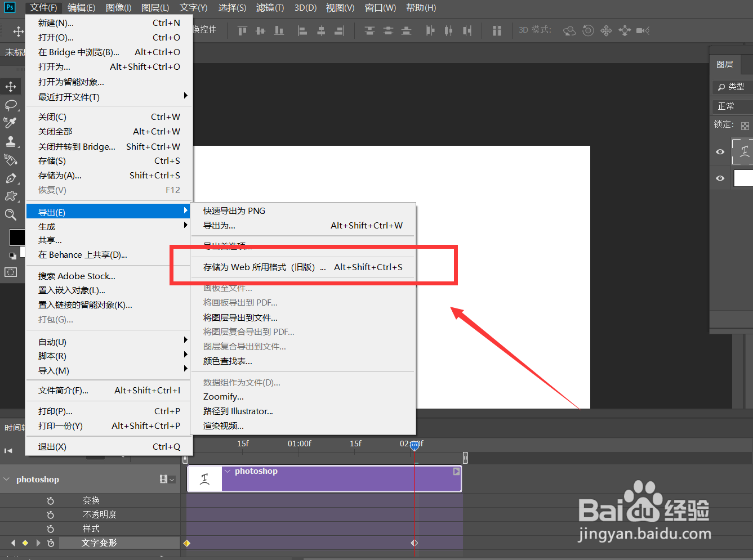This screenshot has height=560, width=753.
Task: Expand 自动 submenu
Action: [185, 340]
